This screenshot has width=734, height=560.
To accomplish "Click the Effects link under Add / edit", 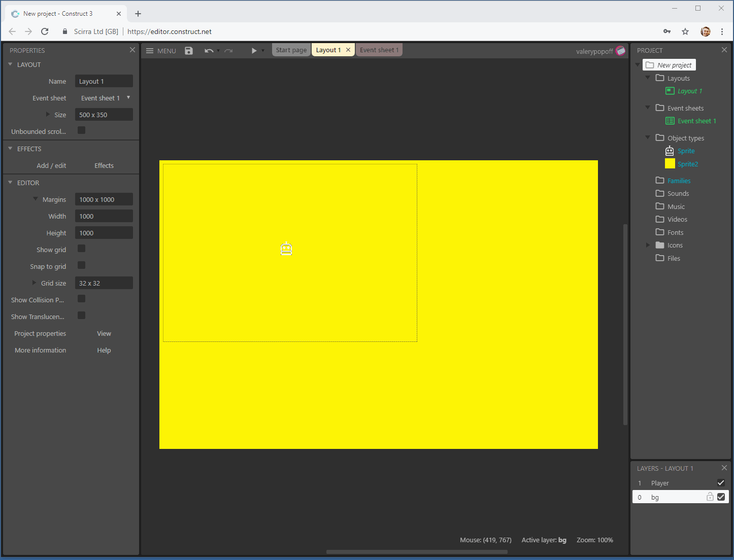I will (x=104, y=165).
